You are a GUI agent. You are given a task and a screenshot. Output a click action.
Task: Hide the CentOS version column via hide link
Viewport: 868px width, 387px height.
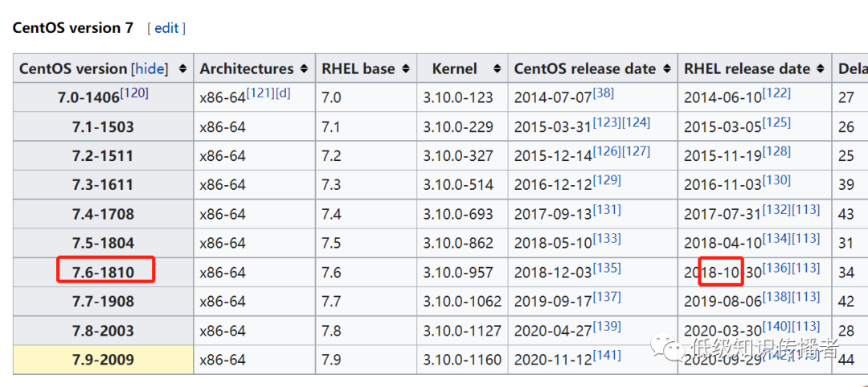[149, 68]
